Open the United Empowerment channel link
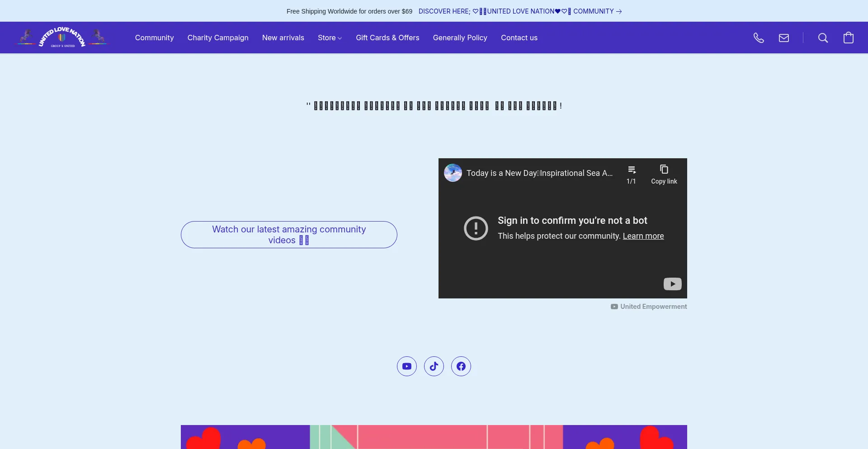The image size is (868, 449). coord(649,307)
